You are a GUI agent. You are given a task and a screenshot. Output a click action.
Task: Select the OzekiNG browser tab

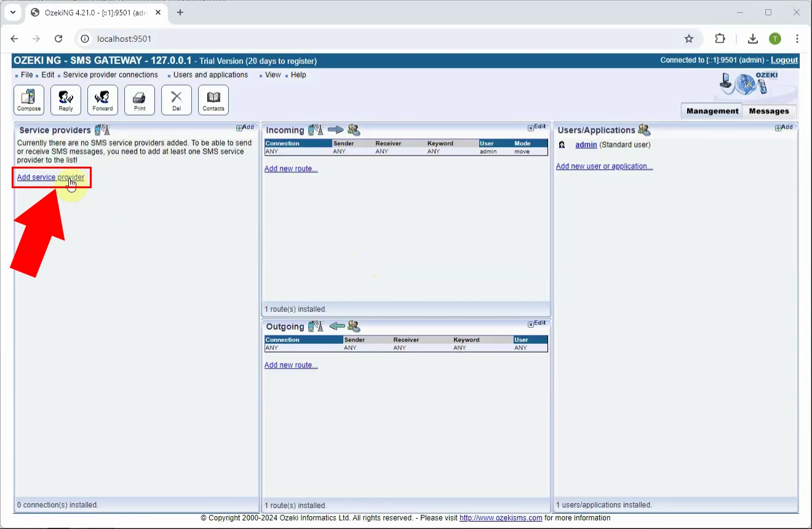(95, 12)
